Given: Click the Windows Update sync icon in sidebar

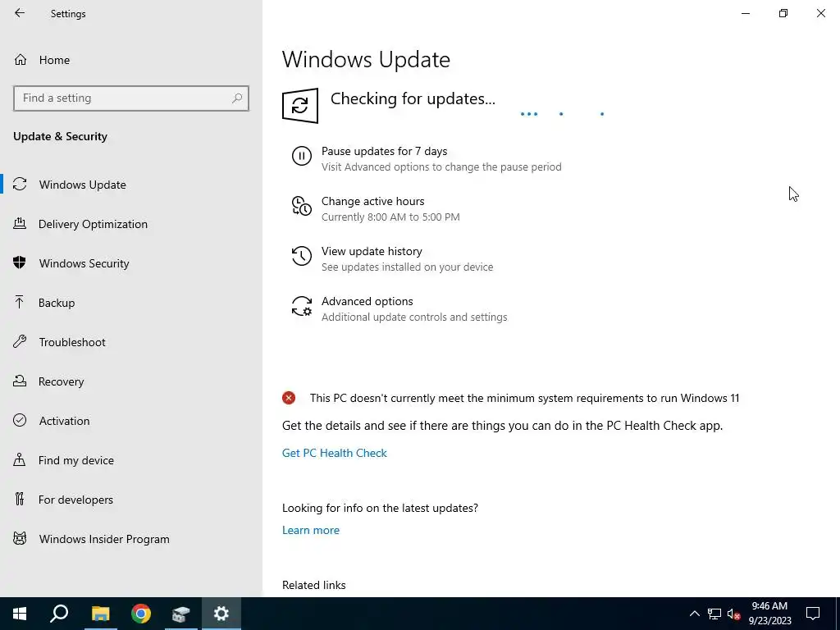Looking at the screenshot, I should 20,185.
